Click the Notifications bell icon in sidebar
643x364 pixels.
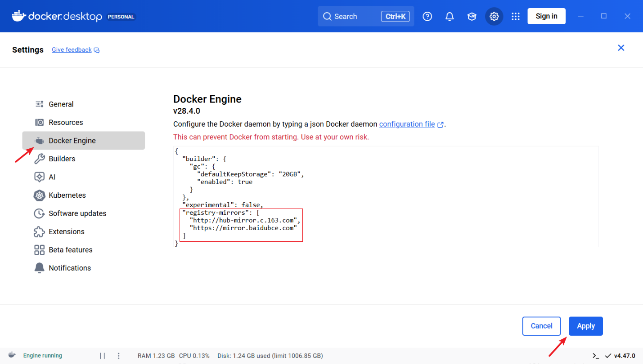[40, 268]
